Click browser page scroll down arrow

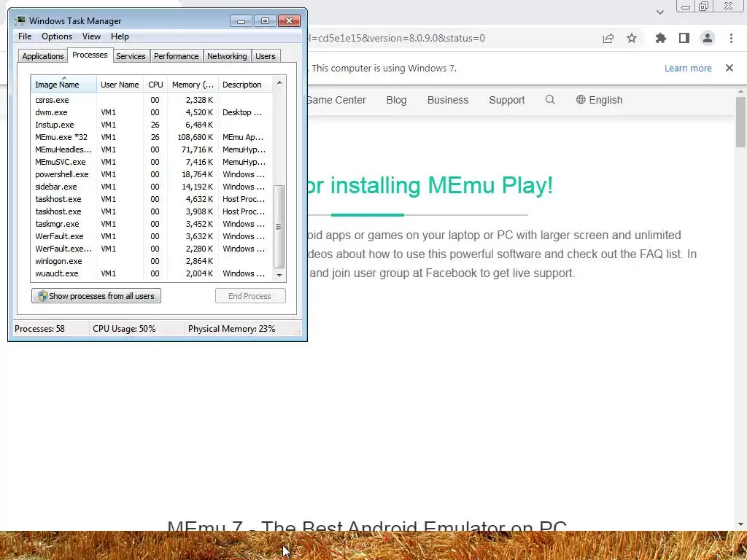click(740, 524)
